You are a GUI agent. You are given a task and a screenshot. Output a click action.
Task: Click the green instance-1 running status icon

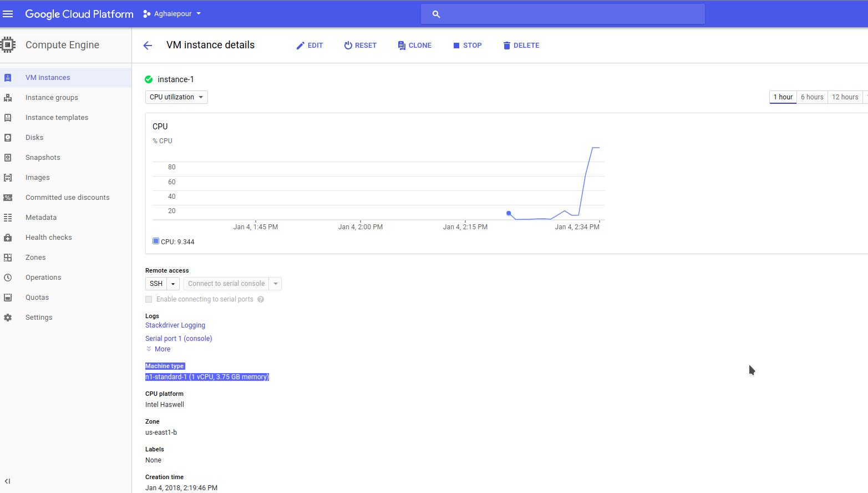click(149, 79)
